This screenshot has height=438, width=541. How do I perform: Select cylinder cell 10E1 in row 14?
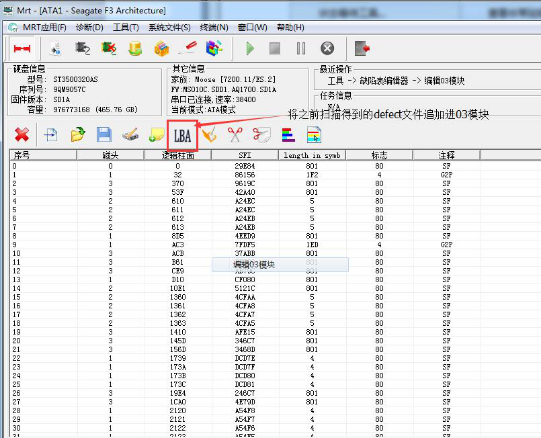(x=178, y=288)
